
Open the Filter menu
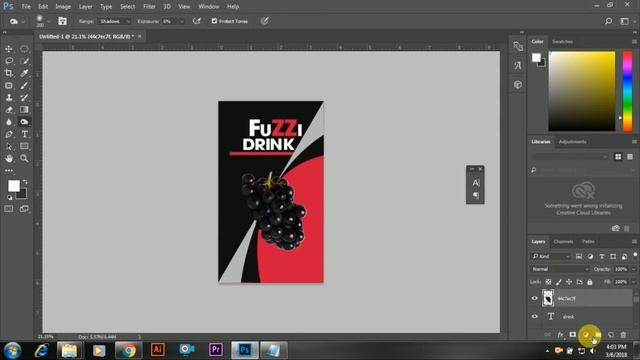[x=149, y=7]
